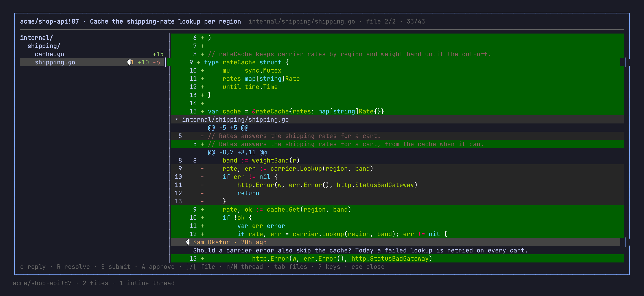Click the title 'Cache the shipping-rate lookup per region'
The image size is (644, 296).
coord(166,21)
